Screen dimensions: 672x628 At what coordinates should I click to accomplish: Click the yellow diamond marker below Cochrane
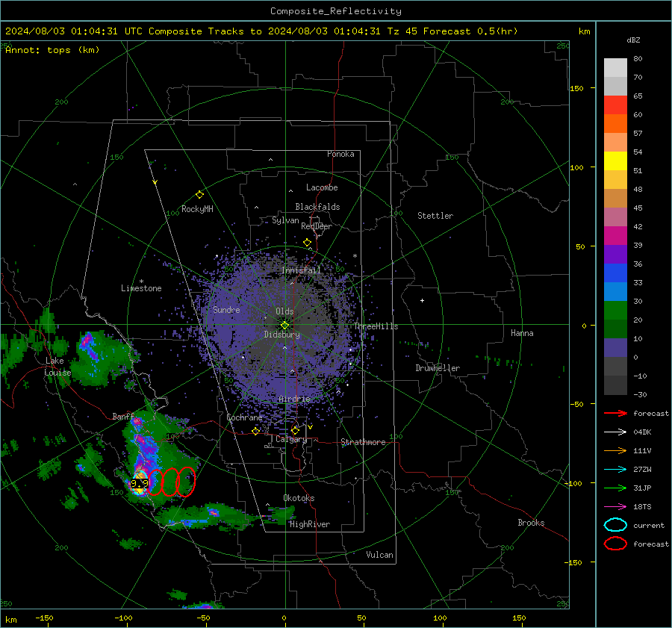click(255, 432)
